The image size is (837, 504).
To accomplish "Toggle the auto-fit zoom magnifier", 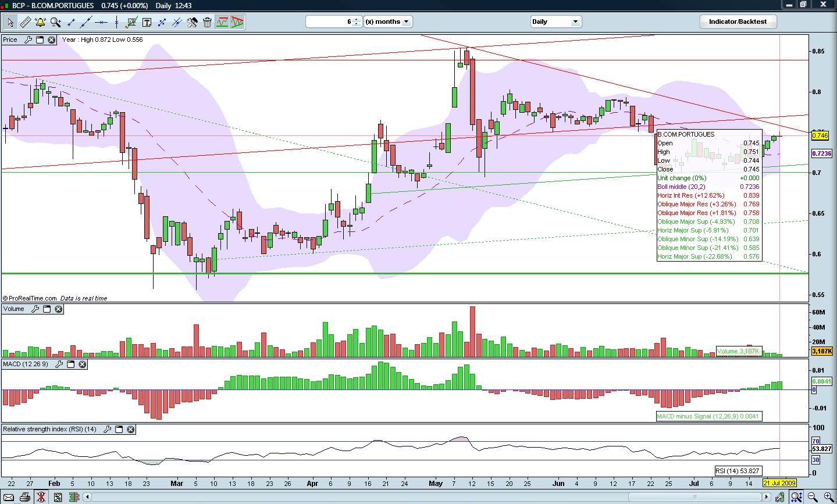I will point(796,497).
